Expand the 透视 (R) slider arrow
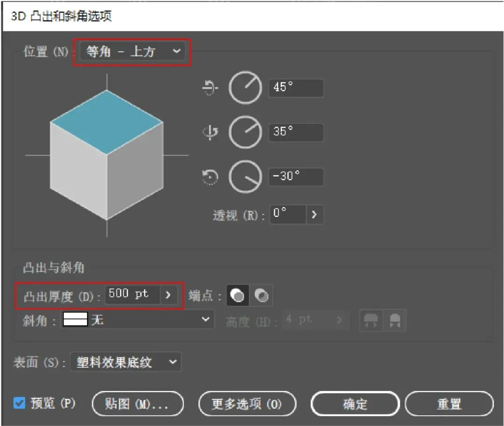 [315, 215]
